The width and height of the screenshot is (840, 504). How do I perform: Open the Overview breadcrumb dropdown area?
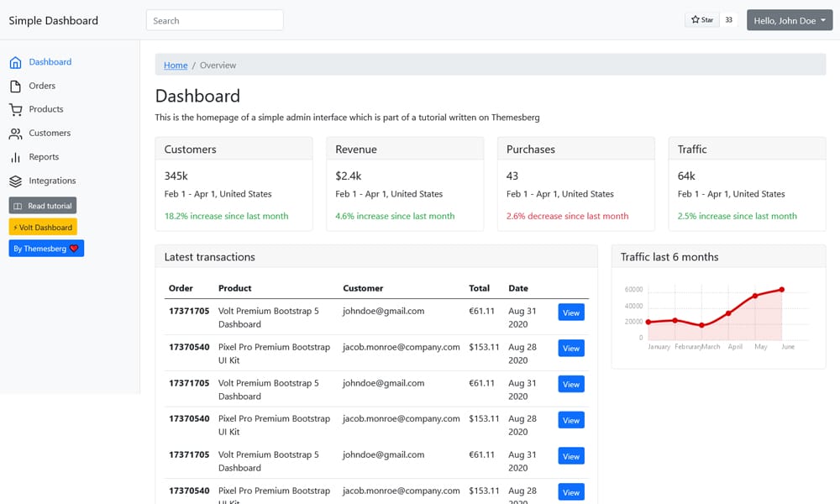pyautogui.click(x=218, y=65)
